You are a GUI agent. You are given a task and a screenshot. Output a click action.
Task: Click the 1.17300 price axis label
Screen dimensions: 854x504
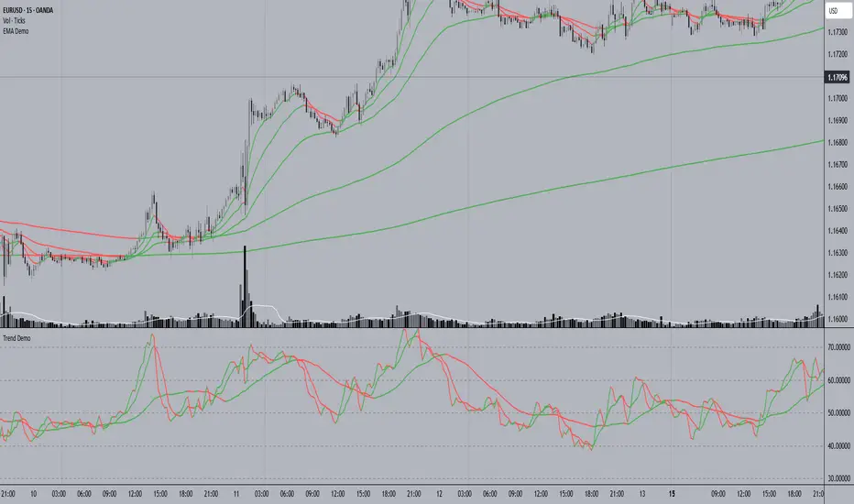[838, 32]
